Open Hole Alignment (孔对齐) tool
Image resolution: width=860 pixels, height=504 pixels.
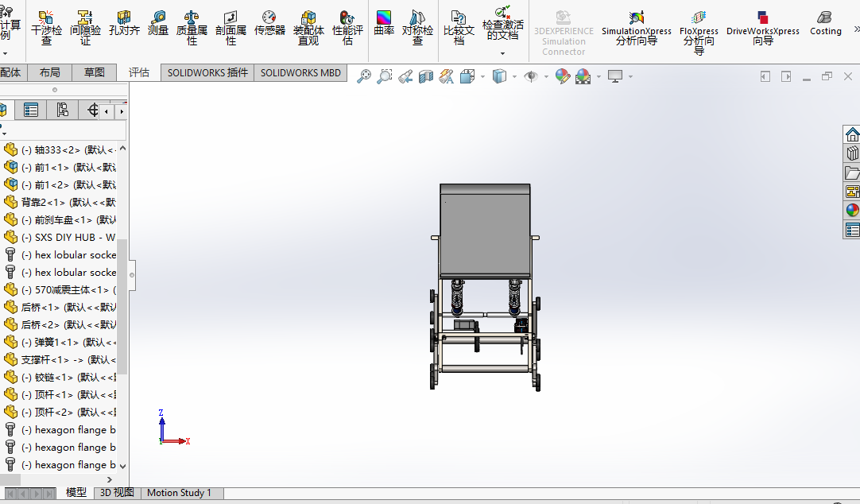(124, 22)
